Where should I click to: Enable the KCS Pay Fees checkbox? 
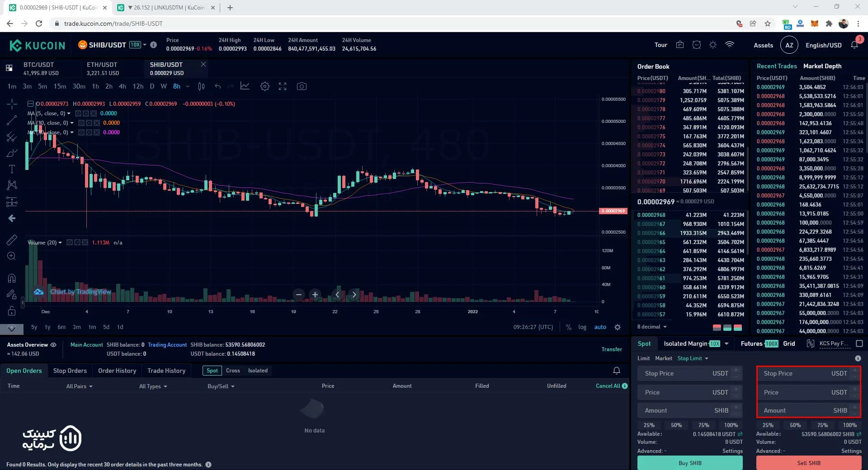tap(859, 343)
